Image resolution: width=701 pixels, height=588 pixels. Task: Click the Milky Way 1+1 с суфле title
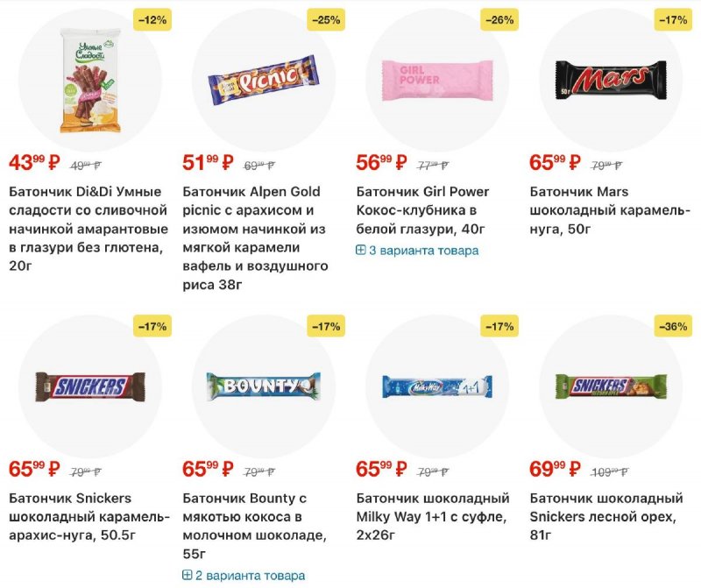click(x=433, y=508)
